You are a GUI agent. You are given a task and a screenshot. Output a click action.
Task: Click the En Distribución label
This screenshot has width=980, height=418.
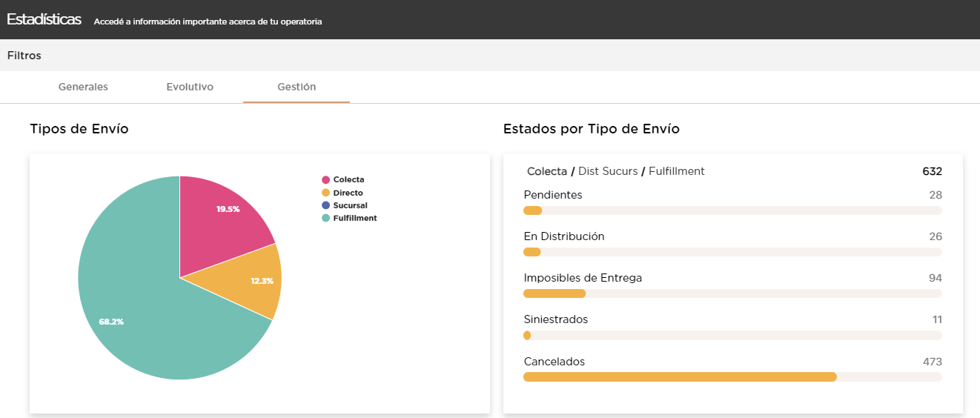pyautogui.click(x=564, y=236)
